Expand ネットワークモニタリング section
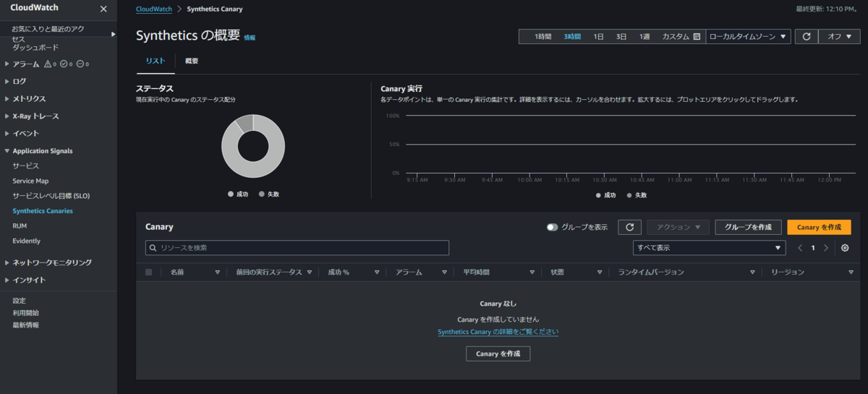This screenshot has height=394, width=868. click(7, 262)
